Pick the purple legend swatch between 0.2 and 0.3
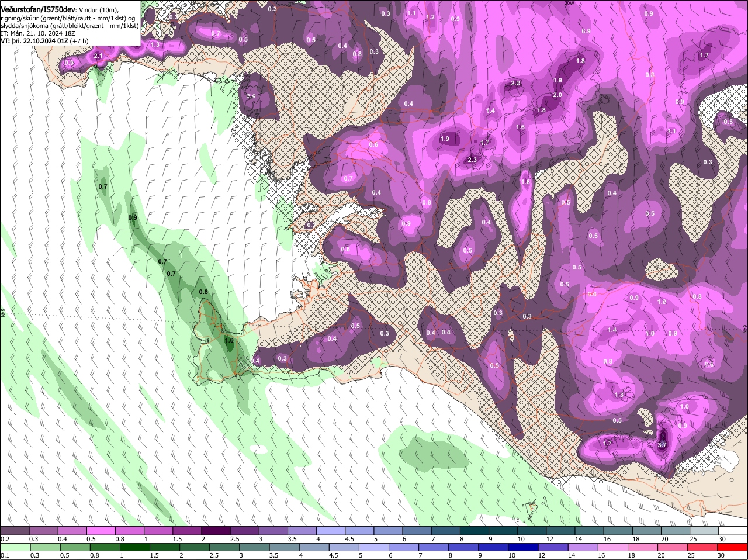Screen dimensions: 748x560 (x=15, y=530)
